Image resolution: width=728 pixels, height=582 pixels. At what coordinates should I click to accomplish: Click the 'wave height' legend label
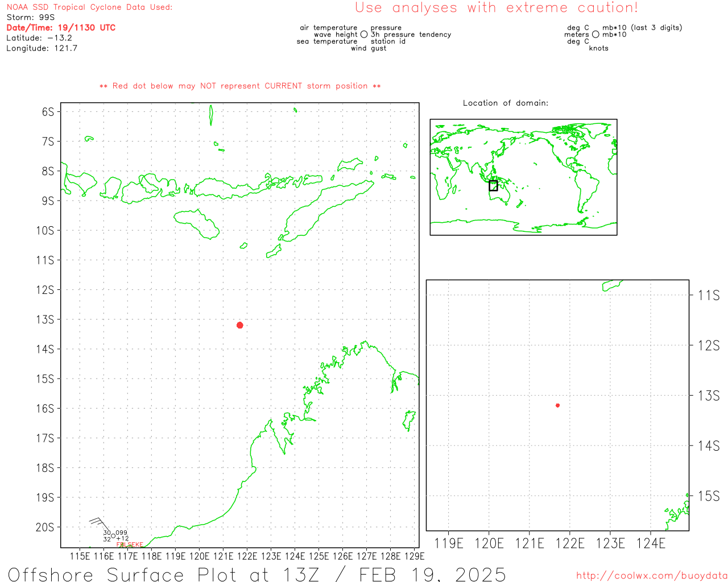click(x=336, y=35)
